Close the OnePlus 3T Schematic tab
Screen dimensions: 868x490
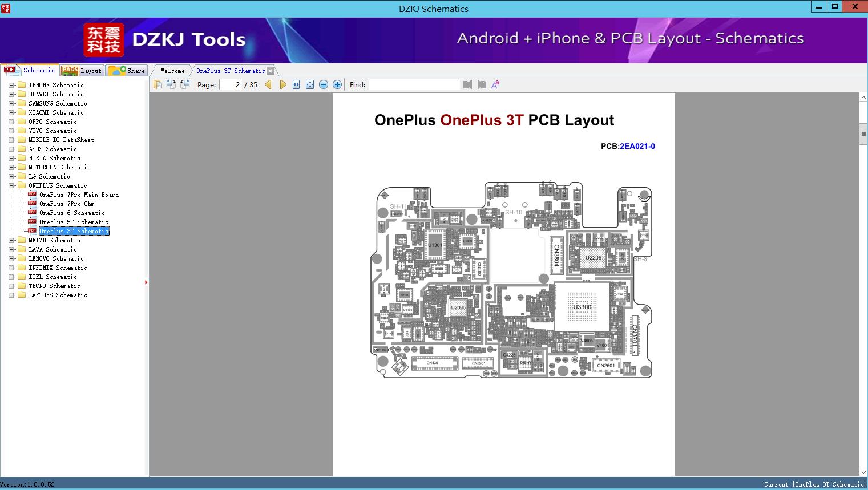[x=271, y=71]
